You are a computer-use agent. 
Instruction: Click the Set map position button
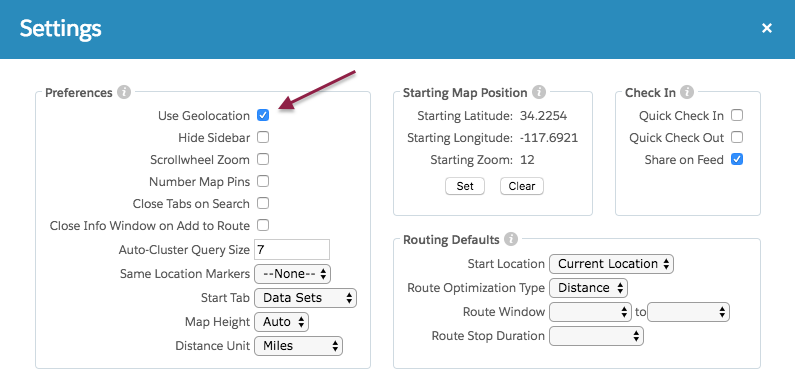465,186
